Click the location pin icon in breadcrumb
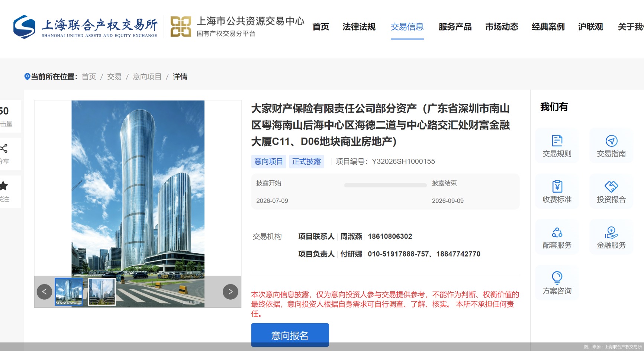 click(x=27, y=77)
